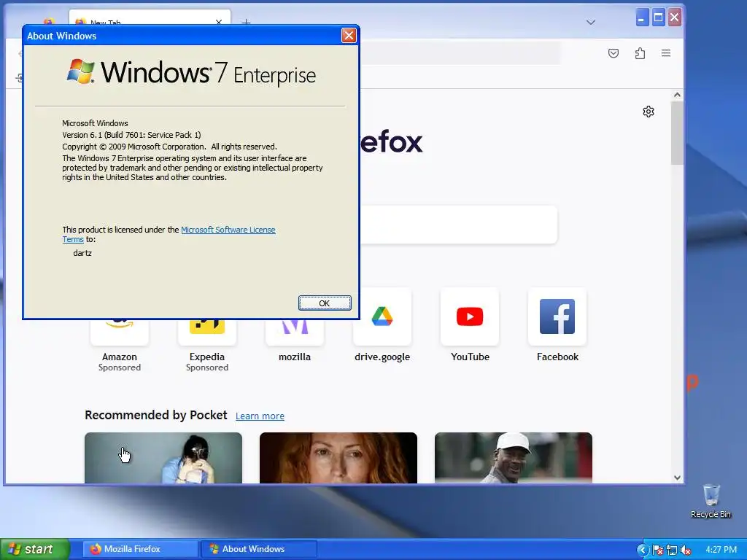Image resolution: width=747 pixels, height=560 pixels.
Task: Close the Firefox window
Action: click(675, 18)
